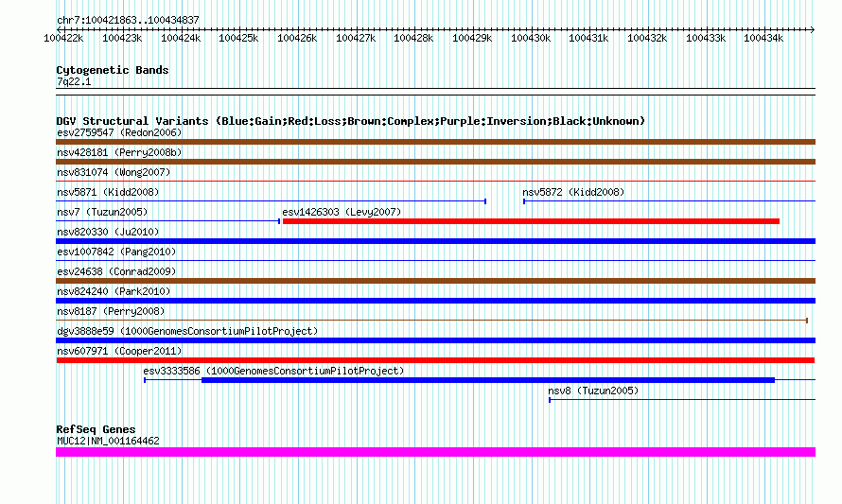Click the 100423k ruler tick label

pyautogui.click(x=122, y=38)
